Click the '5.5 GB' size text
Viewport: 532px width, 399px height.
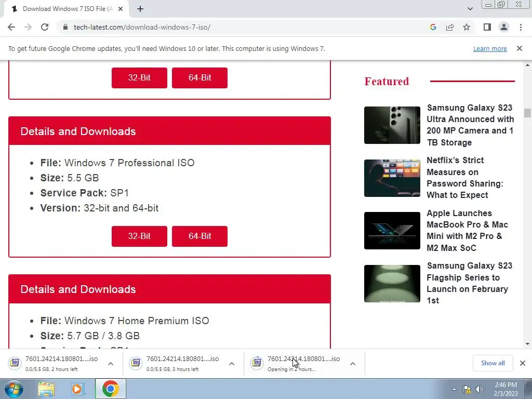(83, 178)
